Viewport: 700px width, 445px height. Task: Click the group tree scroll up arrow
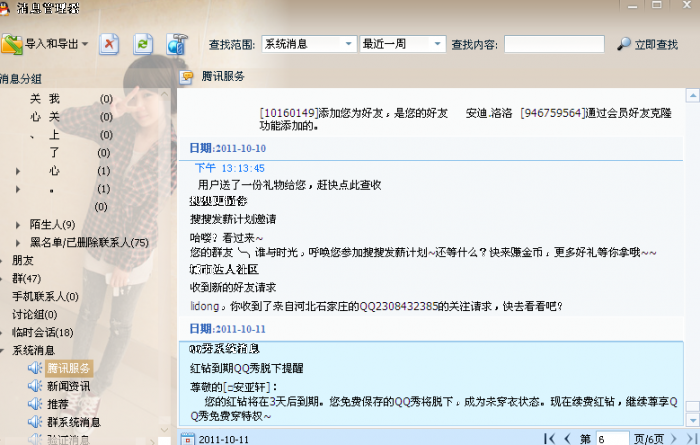164,94
